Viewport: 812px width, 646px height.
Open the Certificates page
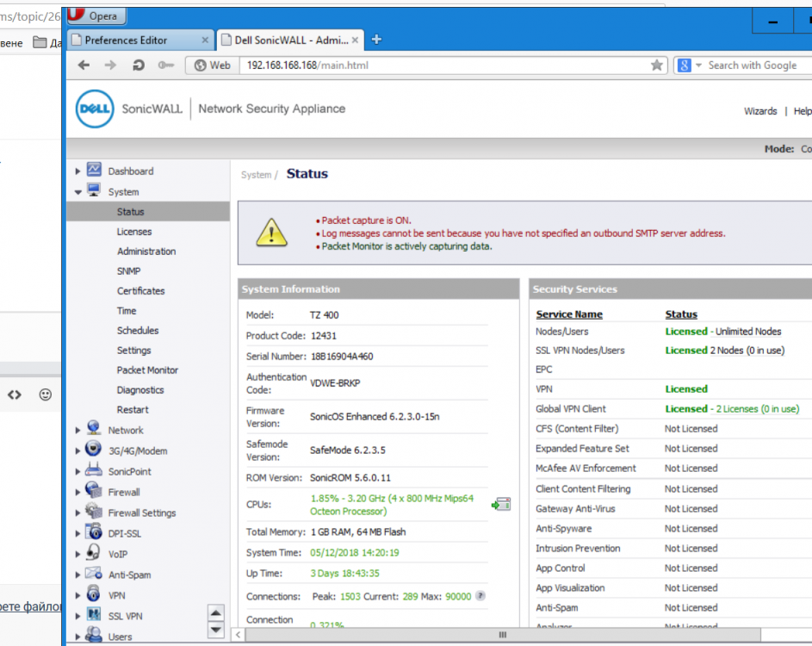(141, 290)
